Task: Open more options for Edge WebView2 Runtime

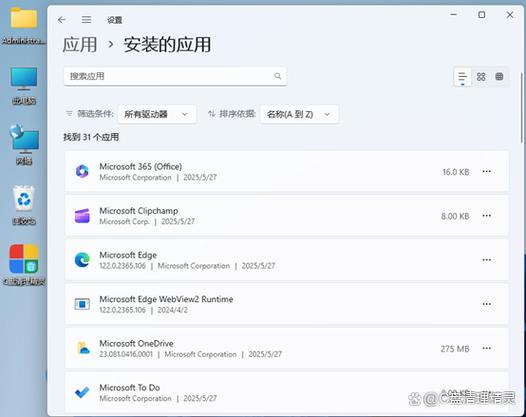Action: [x=487, y=304]
